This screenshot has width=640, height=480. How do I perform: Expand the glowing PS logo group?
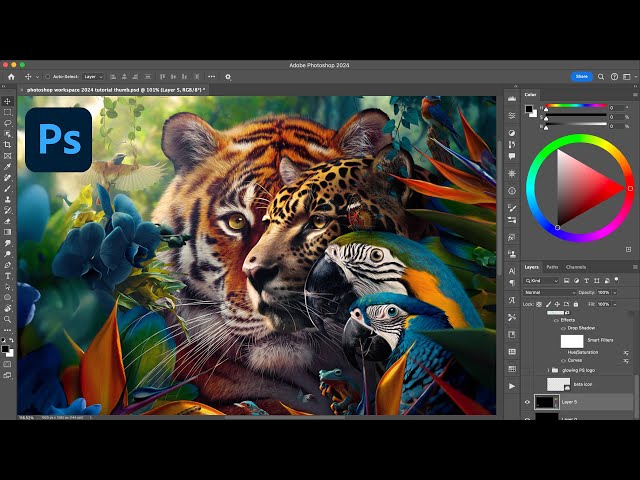click(x=546, y=369)
